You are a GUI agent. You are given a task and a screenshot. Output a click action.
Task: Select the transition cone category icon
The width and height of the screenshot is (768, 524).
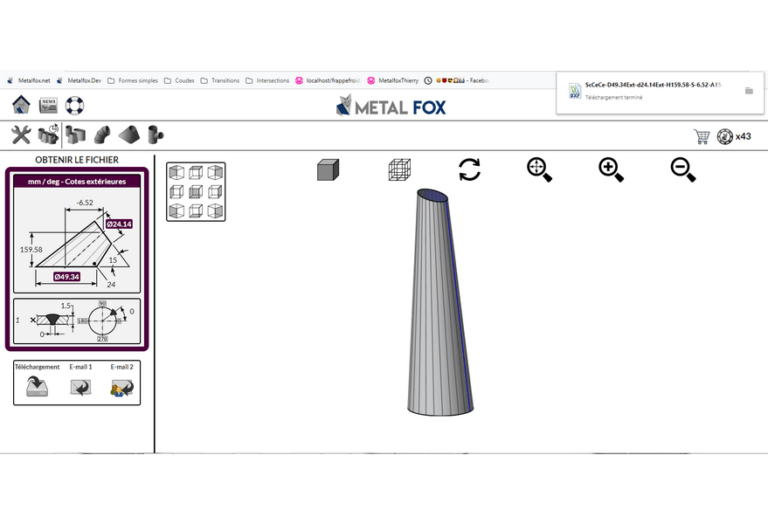click(129, 135)
